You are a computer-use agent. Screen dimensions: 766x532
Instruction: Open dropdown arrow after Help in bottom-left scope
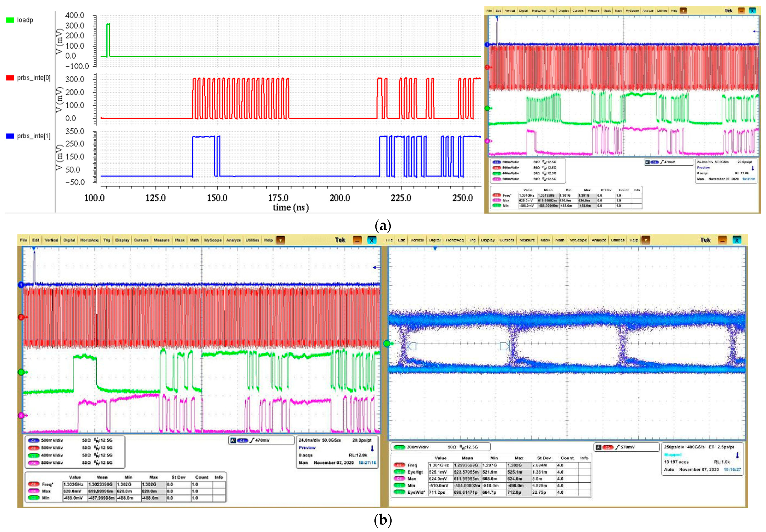[281, 240]
